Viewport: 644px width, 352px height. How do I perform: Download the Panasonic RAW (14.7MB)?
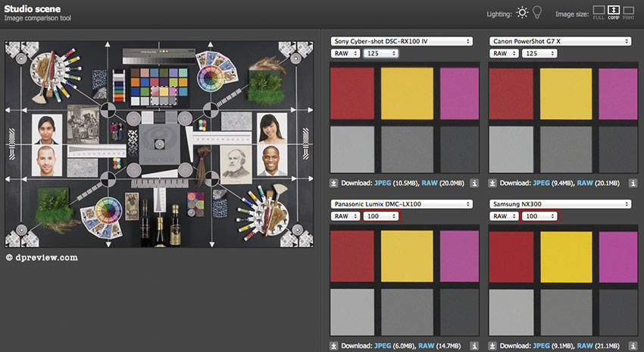tap(427, 346)
